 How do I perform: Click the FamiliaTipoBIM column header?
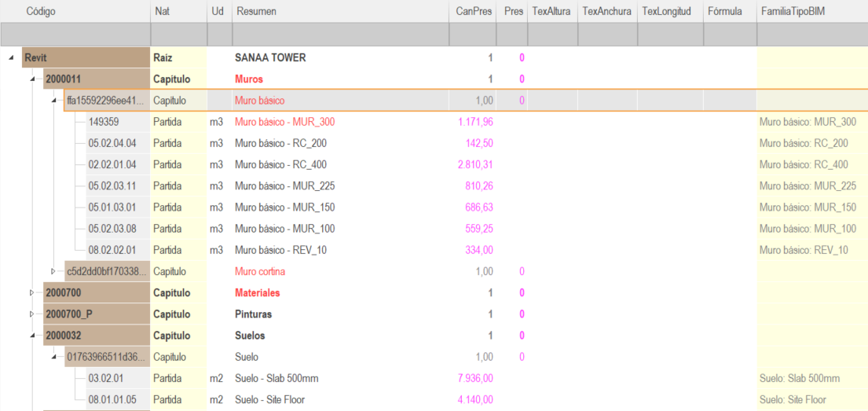click(x=812, y=11)
